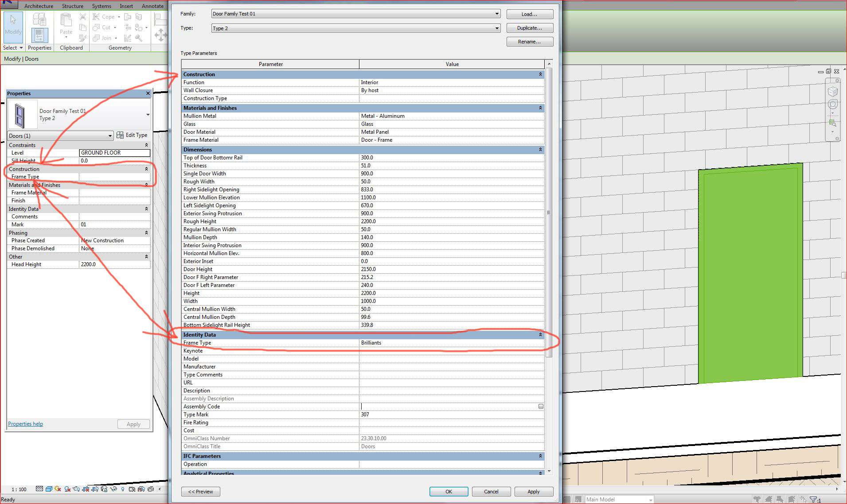Click the Level value field GROUND FLOOR

click(x=115, y=153)
